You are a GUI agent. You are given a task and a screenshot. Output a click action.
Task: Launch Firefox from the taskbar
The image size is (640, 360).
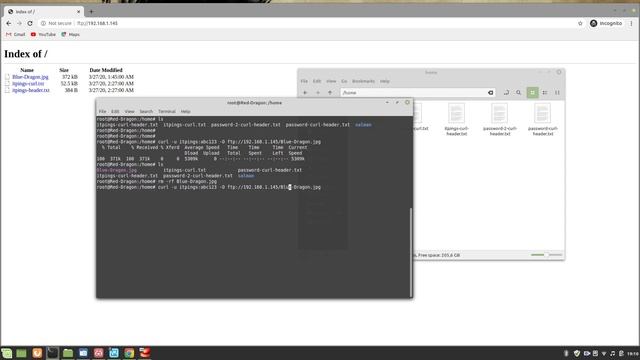37,353
